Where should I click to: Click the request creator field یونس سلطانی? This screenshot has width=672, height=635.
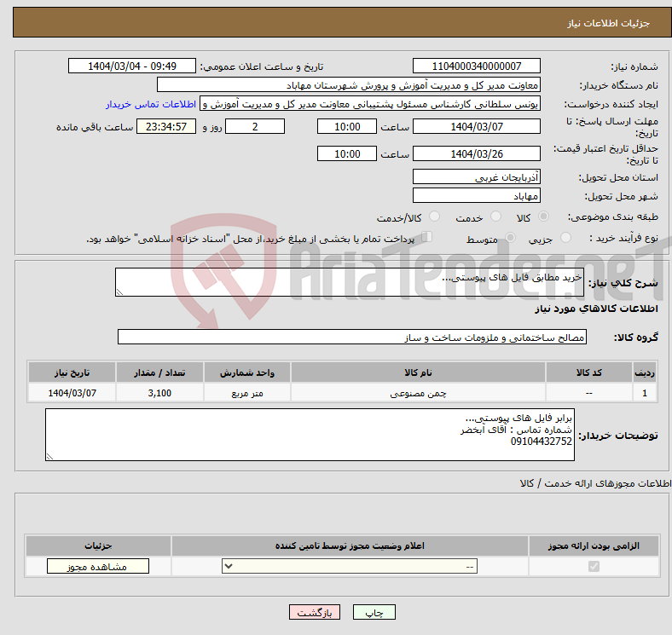pos(370,104)
